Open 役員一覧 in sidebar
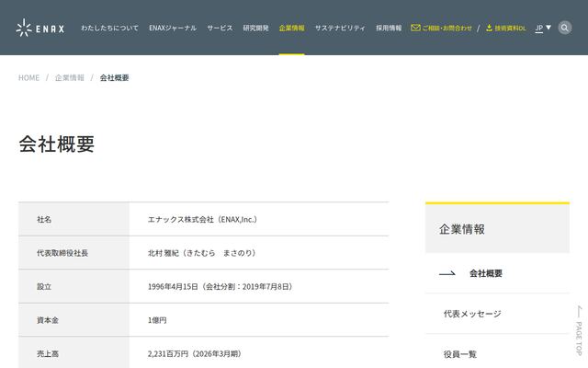588x368 pixels. (460, 353)
